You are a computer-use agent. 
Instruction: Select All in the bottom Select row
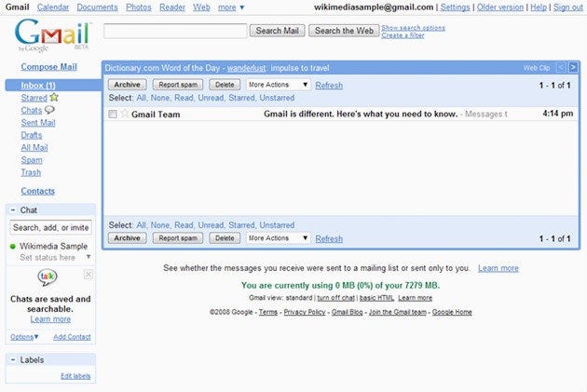tap(141, 225)
